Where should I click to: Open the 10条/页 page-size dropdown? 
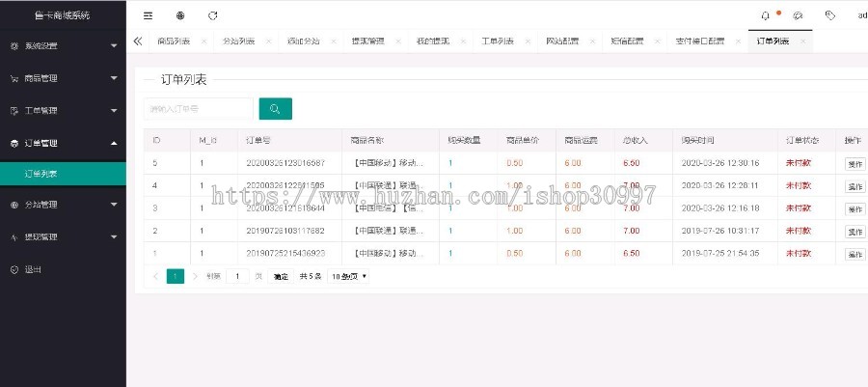[348, 276]
